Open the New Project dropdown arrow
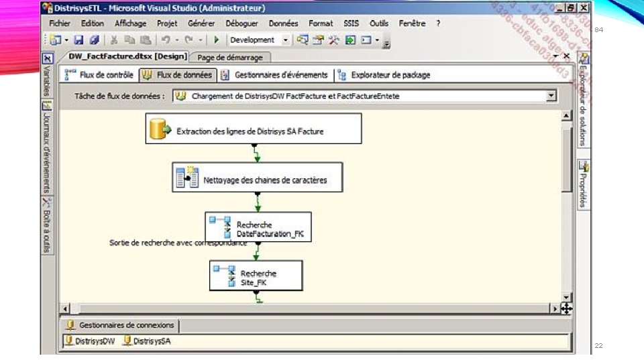The image size is (644, 362). 66,40
